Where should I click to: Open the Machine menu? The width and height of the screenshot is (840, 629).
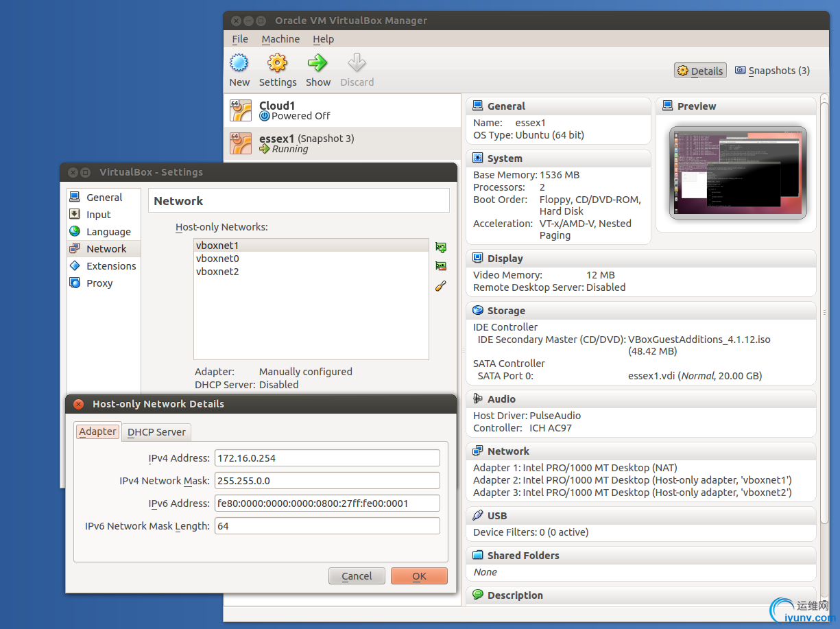[x=280, y=39]
